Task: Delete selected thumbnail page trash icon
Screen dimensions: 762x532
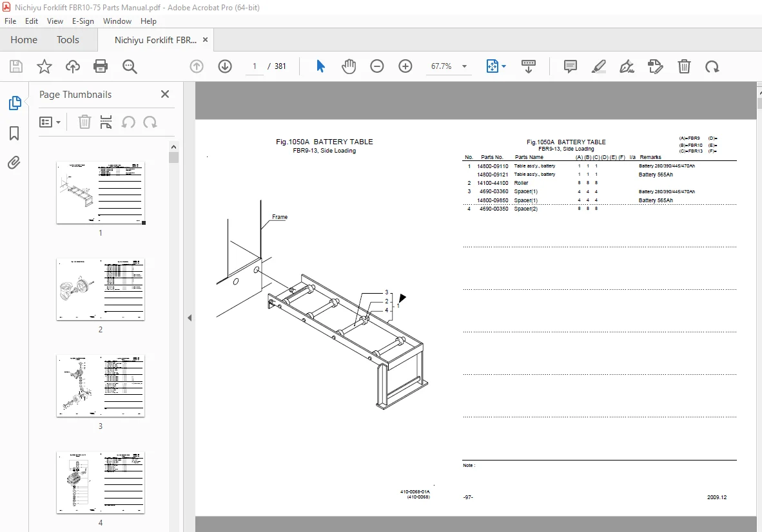Action: [84, 122]
